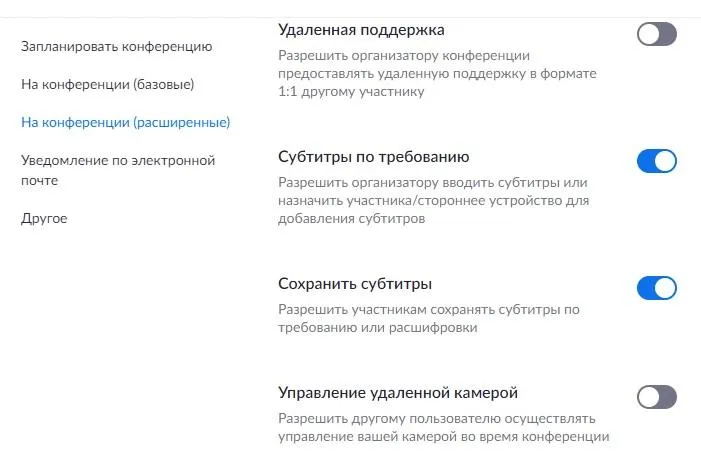Select the Сохранить субтитры heading text

(355, 283)
